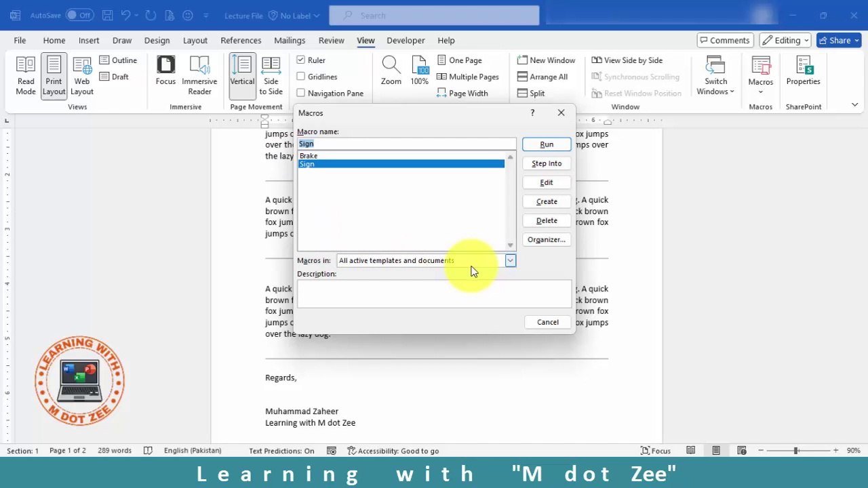Select One Page zoom
Viewport: 868px width, 488px height.
(x=459, y=60)
